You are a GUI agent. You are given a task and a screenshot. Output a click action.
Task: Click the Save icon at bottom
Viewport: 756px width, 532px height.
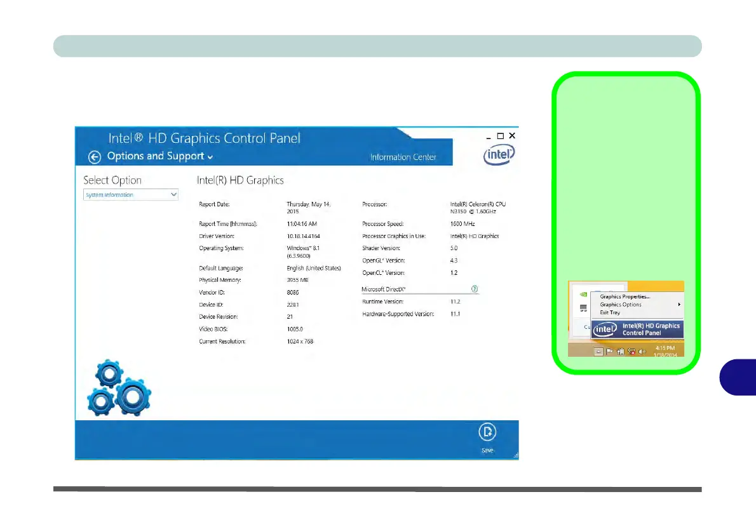coord(487,432)
